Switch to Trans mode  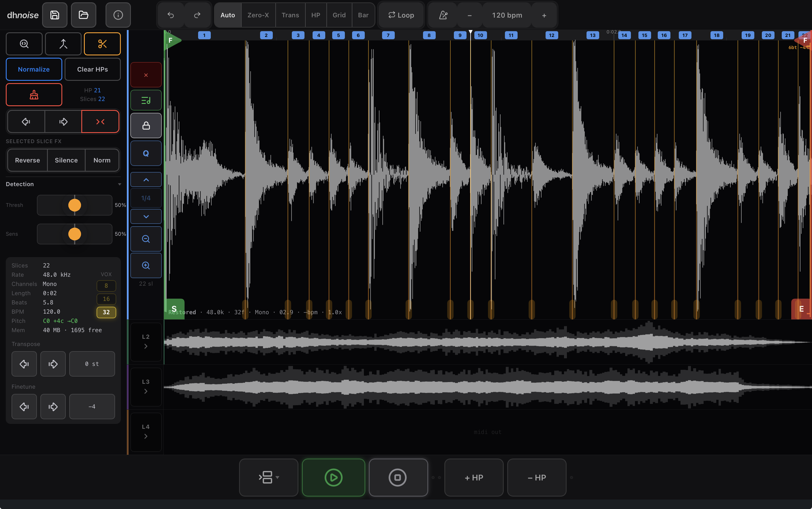click(290, 15)
